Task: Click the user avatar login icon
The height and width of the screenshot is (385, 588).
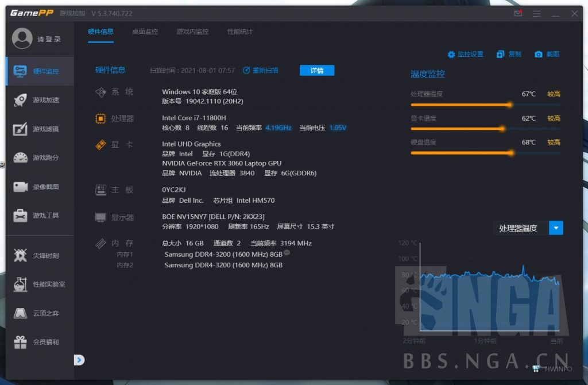Action: 22,38
